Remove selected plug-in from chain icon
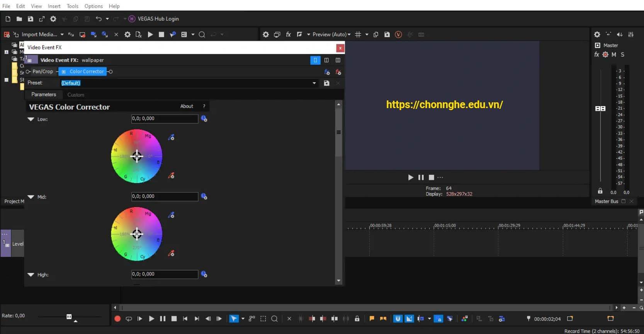 pos(338,72)
